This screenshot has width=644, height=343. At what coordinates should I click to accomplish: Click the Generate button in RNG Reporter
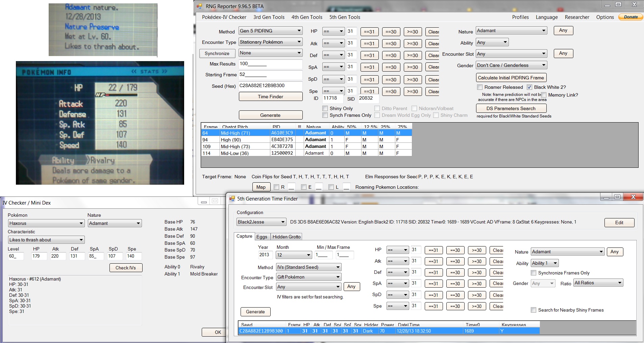click(x=270, y=115)
